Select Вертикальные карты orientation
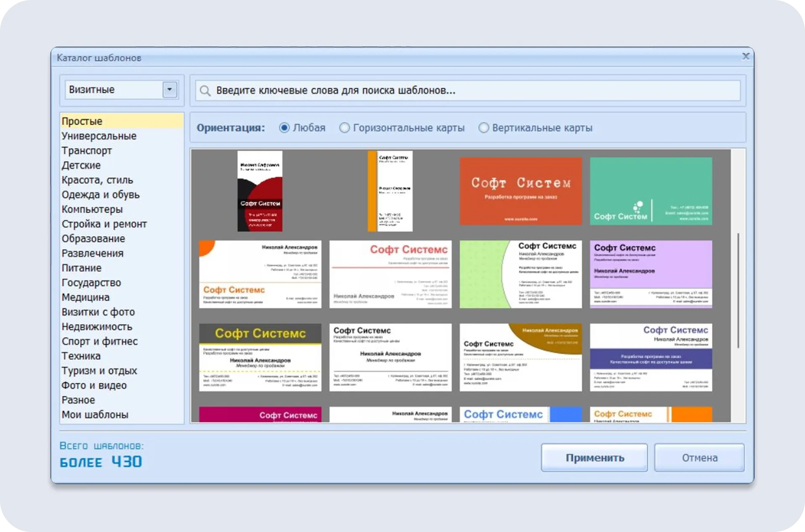Viewport: 805px width, 532px height. point(483,127)
